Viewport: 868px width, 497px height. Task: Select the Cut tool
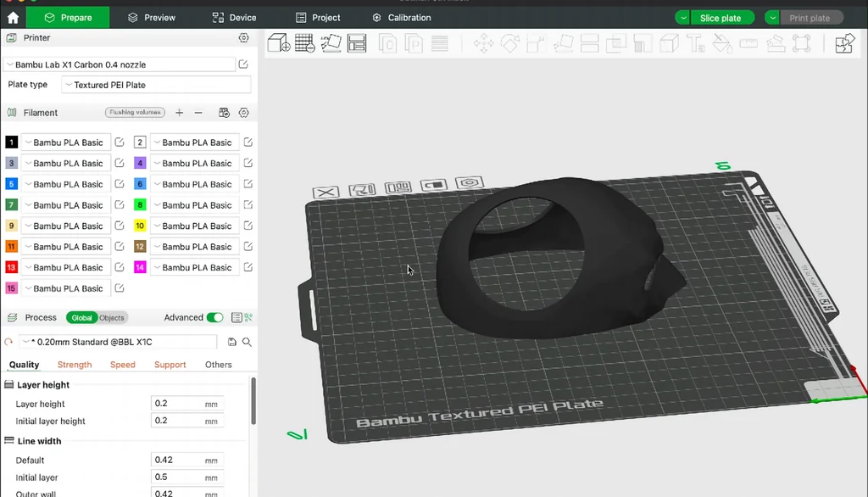[590, 43]
